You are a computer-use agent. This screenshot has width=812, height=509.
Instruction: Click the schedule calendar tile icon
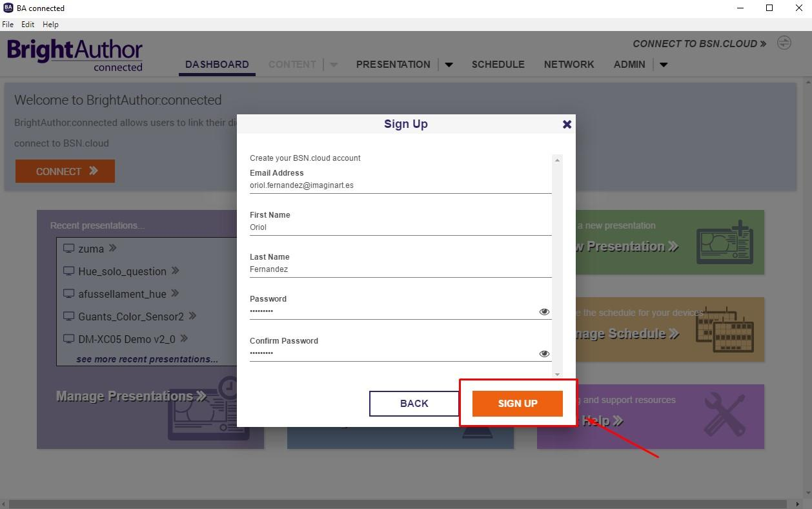pos(725,329)
